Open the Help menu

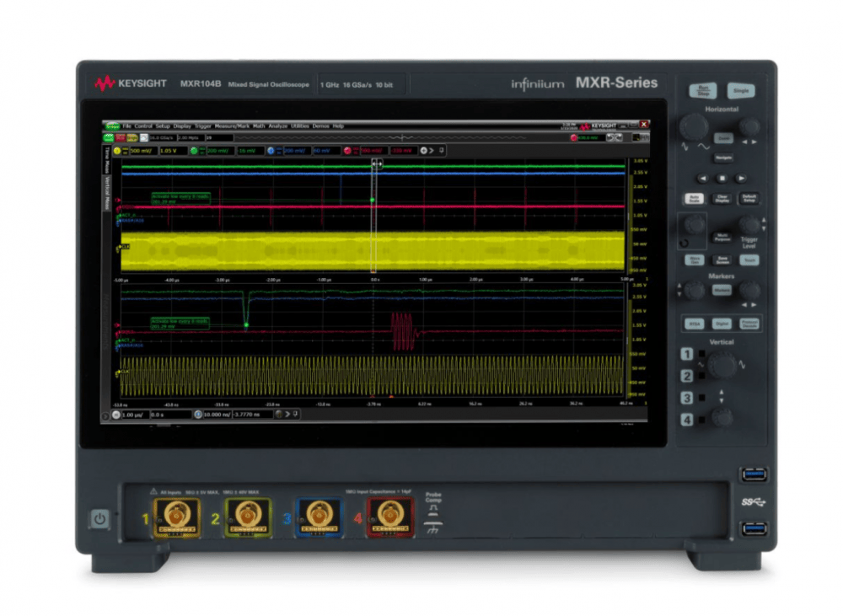click(338, 126)
